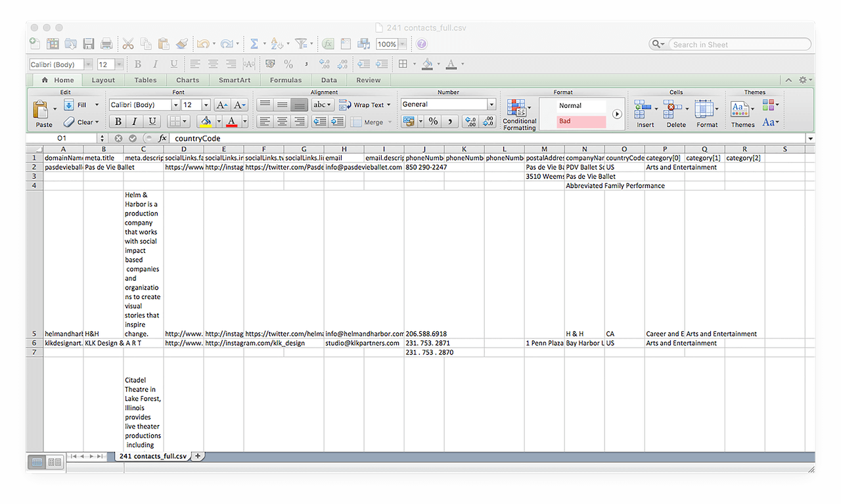Toggle Underline in the ribbon Font group
Viewport: 841px width, 504px height.
152,122
